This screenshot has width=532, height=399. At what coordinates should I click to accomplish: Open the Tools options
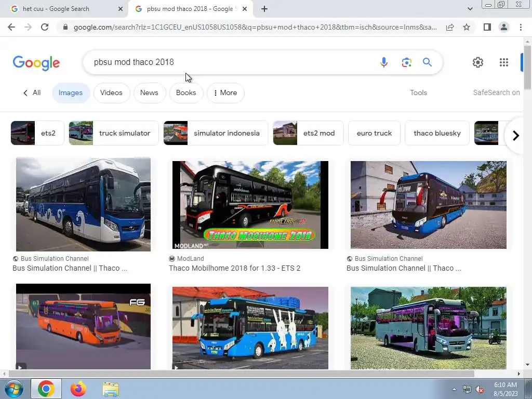[418, 92]
